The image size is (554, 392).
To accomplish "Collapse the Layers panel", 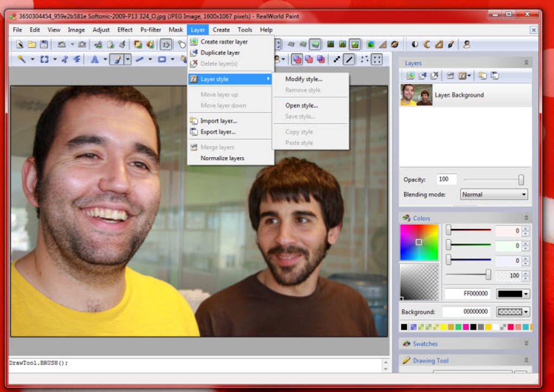I will pos(526,63).
